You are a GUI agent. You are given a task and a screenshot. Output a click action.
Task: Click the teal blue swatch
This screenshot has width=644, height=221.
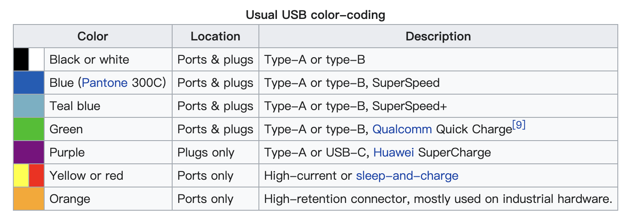coord(29,106)
